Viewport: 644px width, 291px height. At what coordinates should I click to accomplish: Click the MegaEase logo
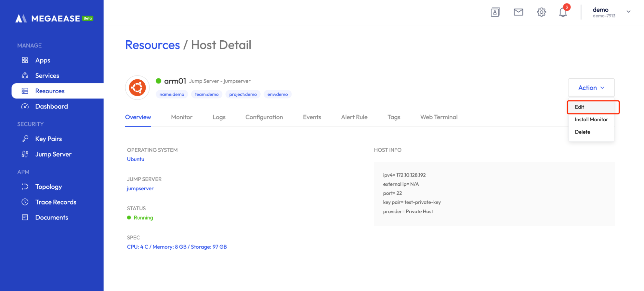(x=54, y=18)
